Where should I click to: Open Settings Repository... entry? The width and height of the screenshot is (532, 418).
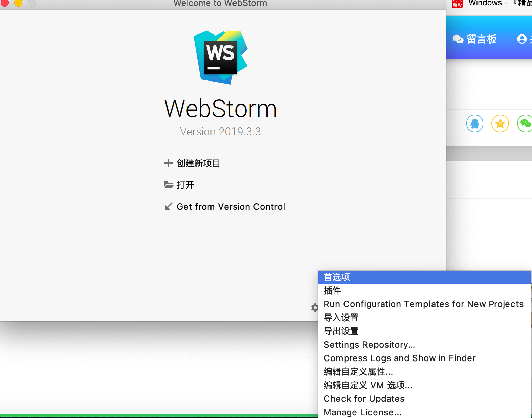425,345
